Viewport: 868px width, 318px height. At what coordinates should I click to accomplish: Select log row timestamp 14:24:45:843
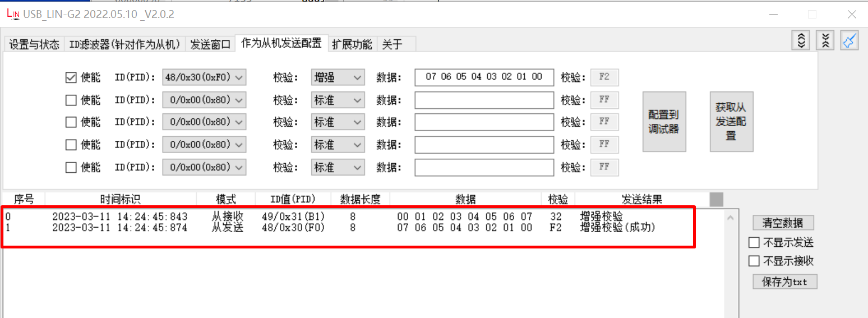(x=120, y=216)
